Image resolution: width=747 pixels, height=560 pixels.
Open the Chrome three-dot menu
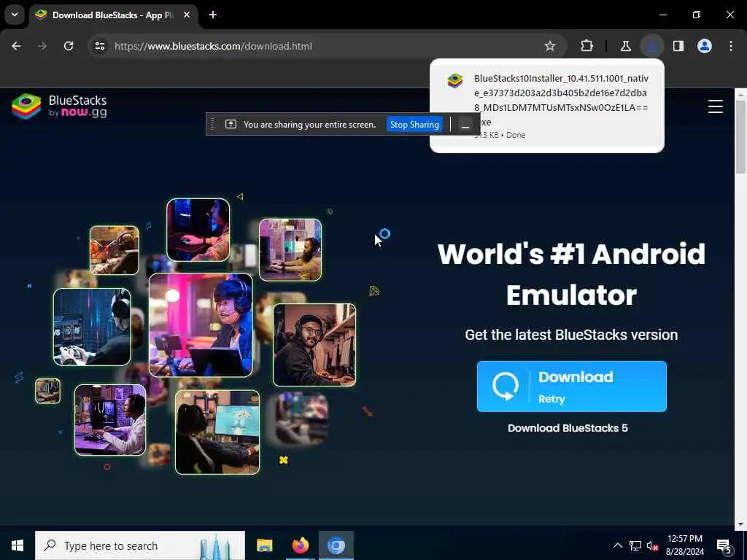pos(731,46)
